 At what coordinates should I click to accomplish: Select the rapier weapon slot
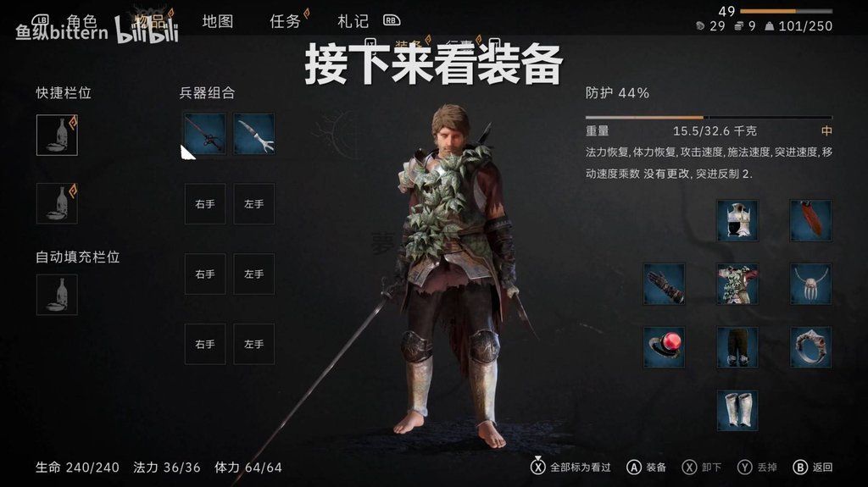coord(205,134)
